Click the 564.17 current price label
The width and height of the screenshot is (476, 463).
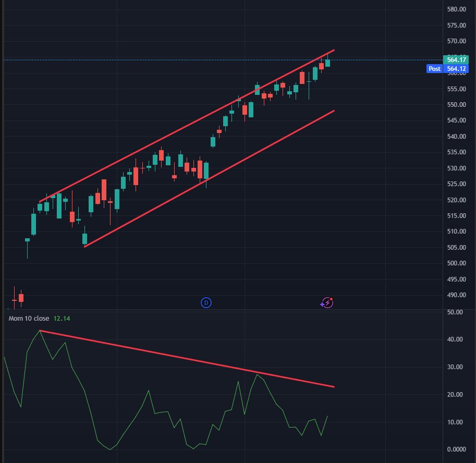click(x=456, y=60)
